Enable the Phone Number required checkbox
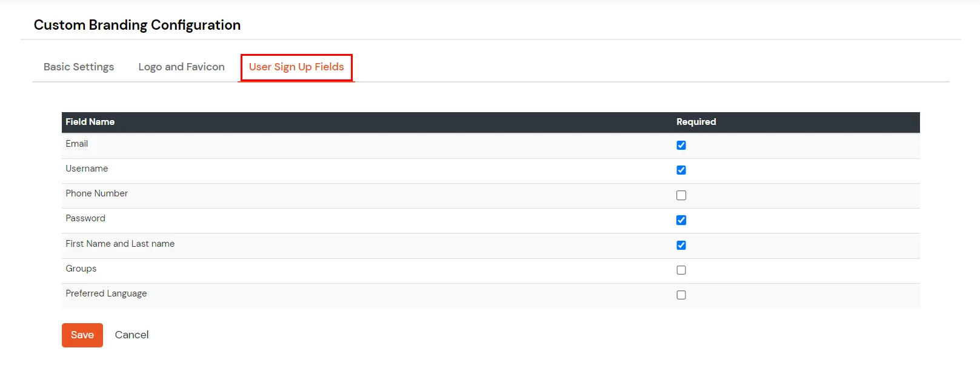980x385 pixels. coord(681,195)
